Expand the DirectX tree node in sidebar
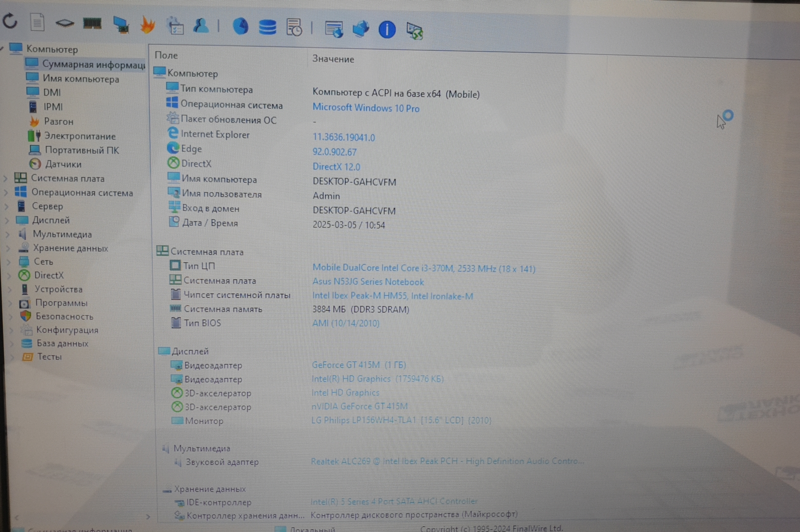The width and height of the screenshot is (800, 532). [x=10, y=276]
